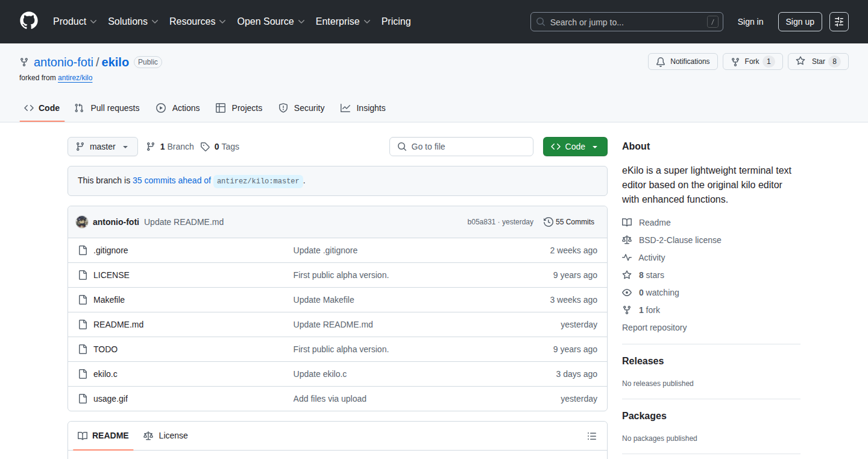
Task: Open the README outline list icon
Action: coord(592,435)
